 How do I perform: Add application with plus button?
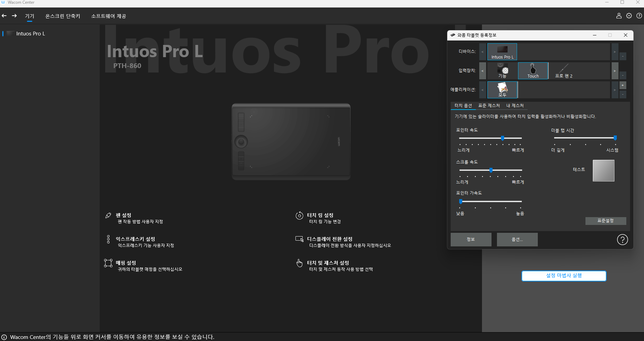[x=623, y=85]
